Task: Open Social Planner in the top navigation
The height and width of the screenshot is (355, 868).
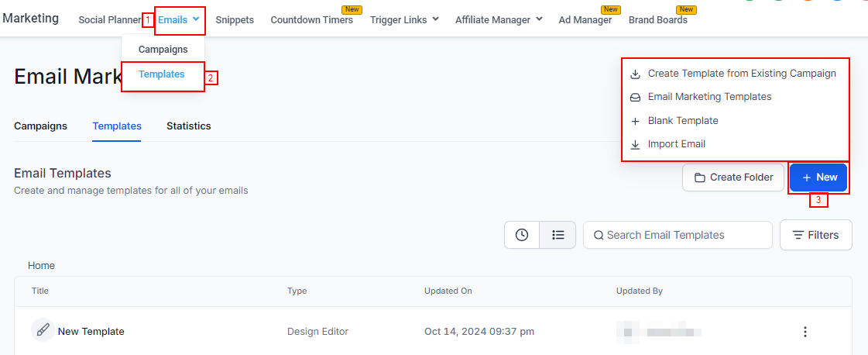Action: coord(110,20)
